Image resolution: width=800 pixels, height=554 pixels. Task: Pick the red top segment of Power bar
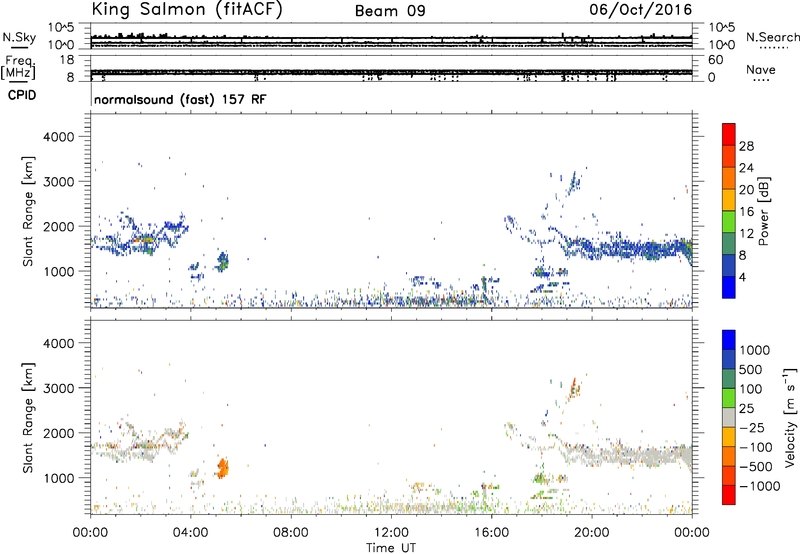click(x=729, y=134)
